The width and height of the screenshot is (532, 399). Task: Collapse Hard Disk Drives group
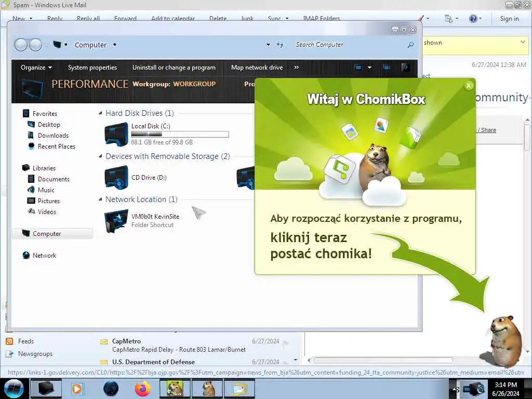click(100, 113)
